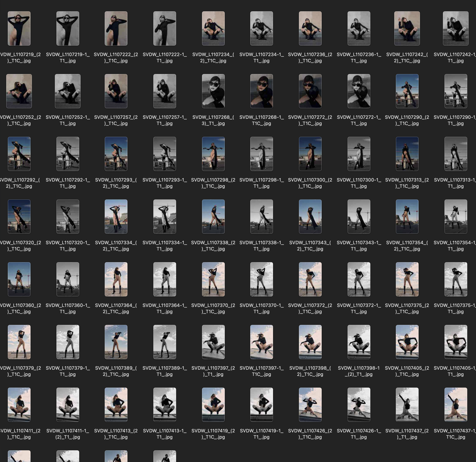The height and width of the screenshot is (462, 476).
Task: Select thumbnail of SVDW_L1107268-1_T1C_.jpg
Action: pyautogui.click(x=262, y=91)
